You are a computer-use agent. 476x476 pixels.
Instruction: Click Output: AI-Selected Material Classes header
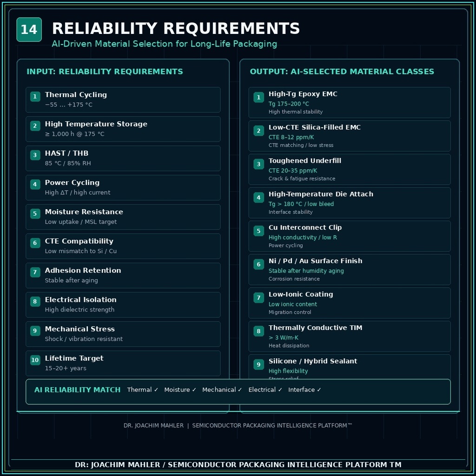pos(342,72)
